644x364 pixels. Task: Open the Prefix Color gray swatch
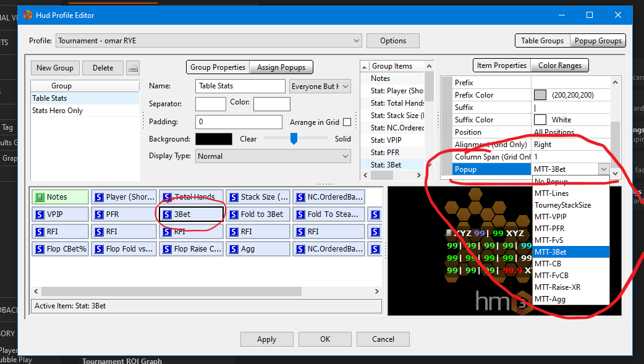(540, 95)
